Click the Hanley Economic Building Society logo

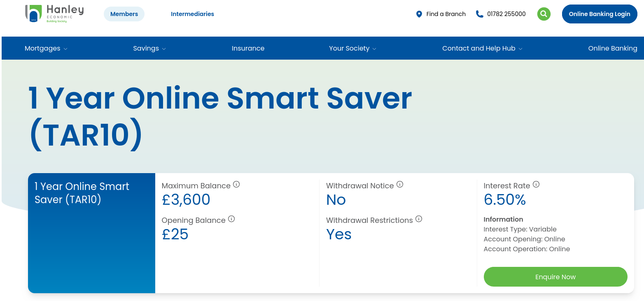click(x=54, y=14)
